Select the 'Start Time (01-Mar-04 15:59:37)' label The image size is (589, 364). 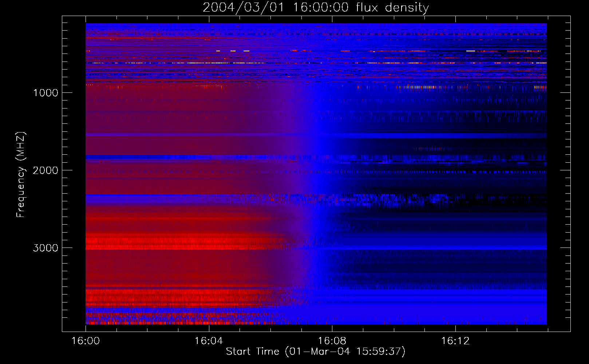pos(316,352)
